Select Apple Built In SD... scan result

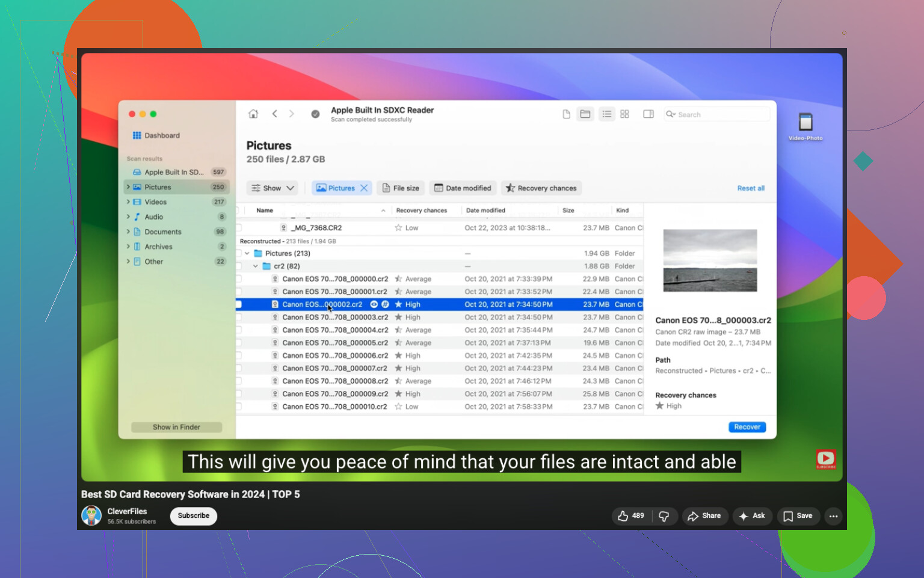(x=176, y=172)
